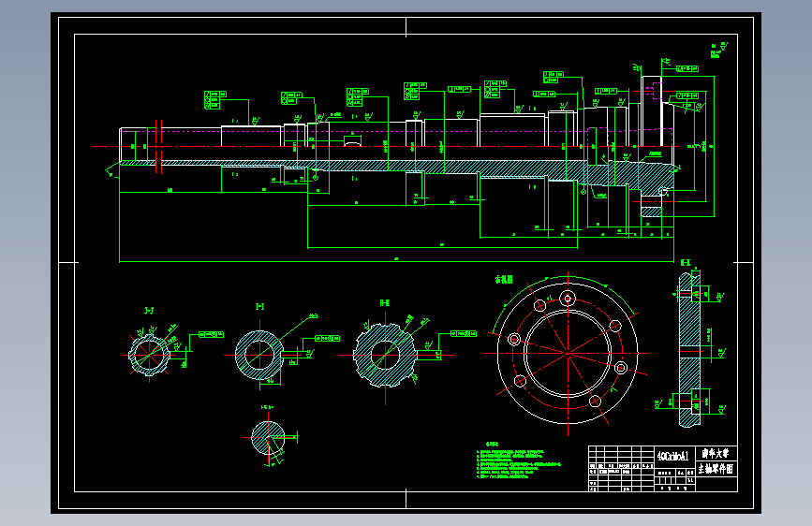Click the tolerance frame beside I-I section
This screenshot has width=812, height=526.
click(327, 339)
